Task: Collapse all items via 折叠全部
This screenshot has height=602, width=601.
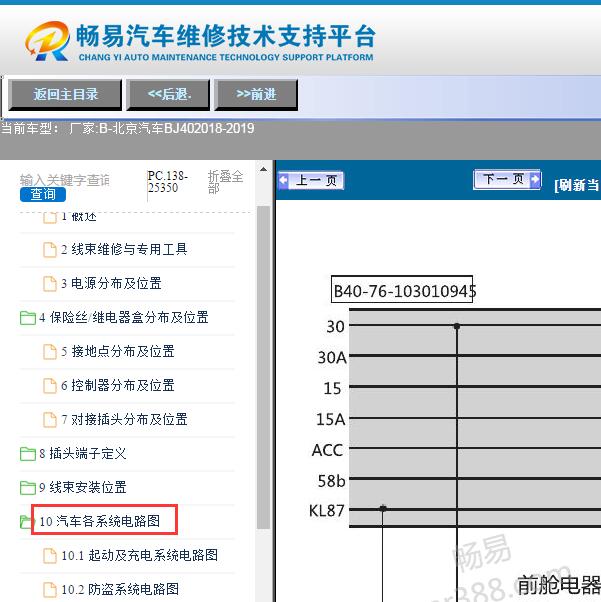Action: coord(225,182)
